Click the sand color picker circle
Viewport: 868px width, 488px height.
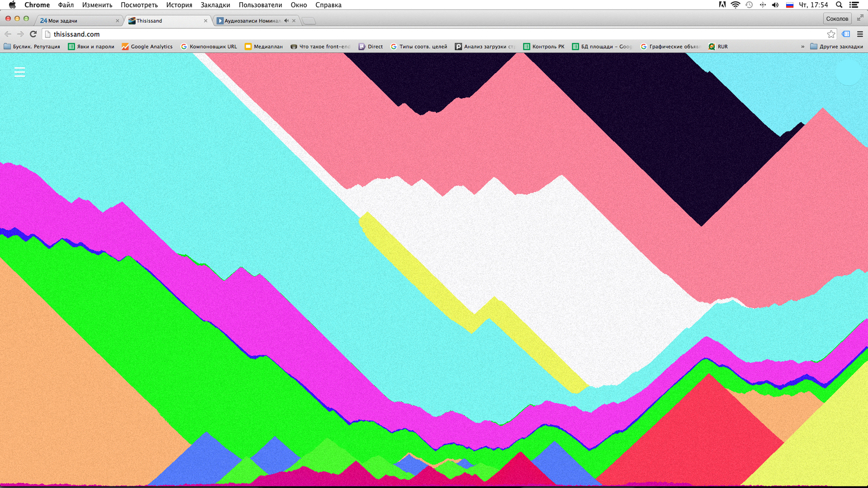pos(848,72)
